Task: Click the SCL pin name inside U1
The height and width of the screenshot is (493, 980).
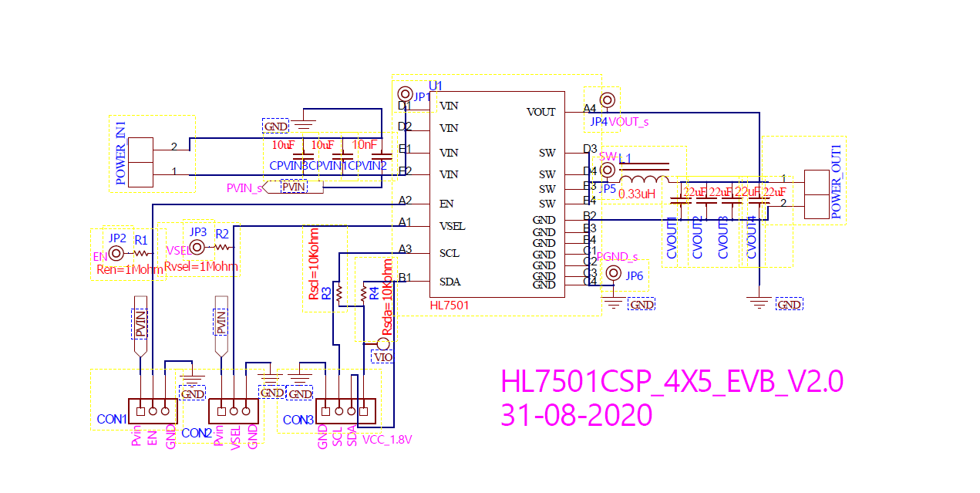Action: [x=449, y=253]
